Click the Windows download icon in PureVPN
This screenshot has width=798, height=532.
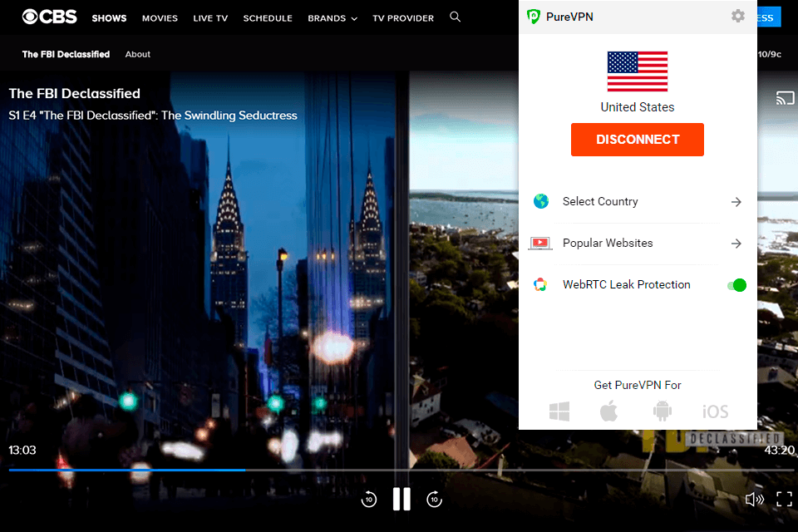click(559, 410)
